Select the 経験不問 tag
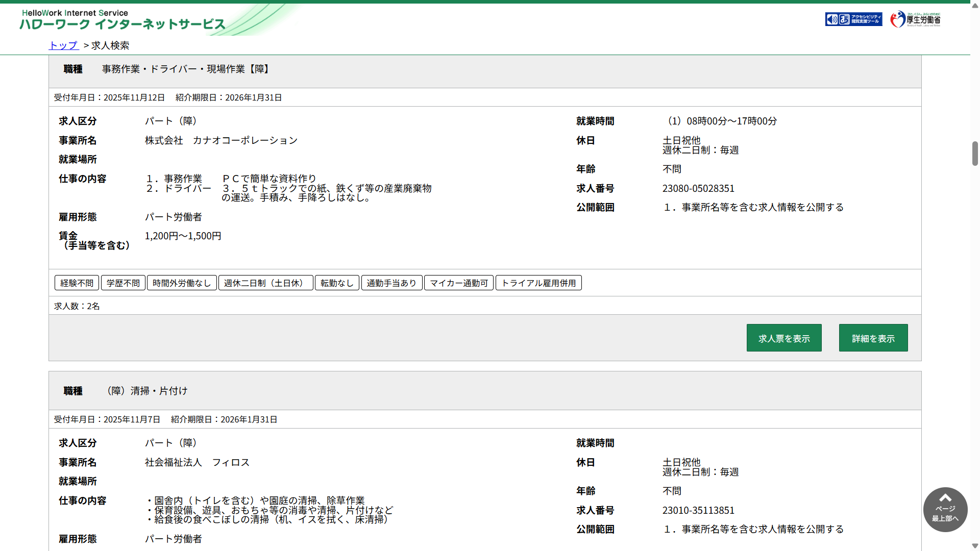The width and height of the screenshot is (980, 551). pos(77,283)
